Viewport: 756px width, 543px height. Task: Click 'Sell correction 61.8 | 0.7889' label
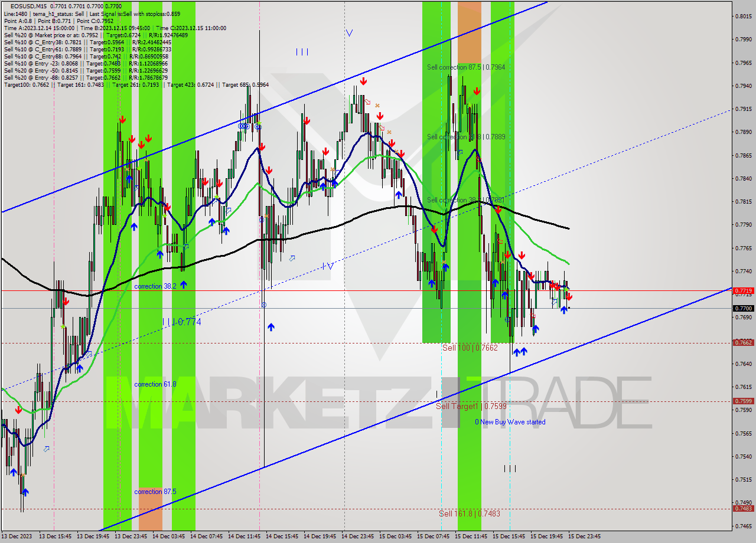pos(466,137)
